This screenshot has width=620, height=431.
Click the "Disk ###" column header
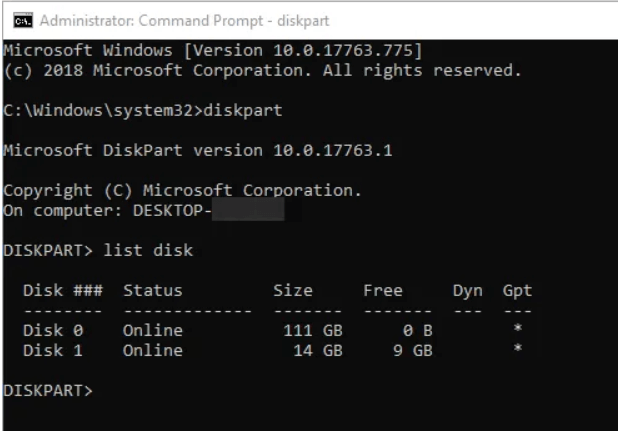pyautogui.click(x=58, y=291)
